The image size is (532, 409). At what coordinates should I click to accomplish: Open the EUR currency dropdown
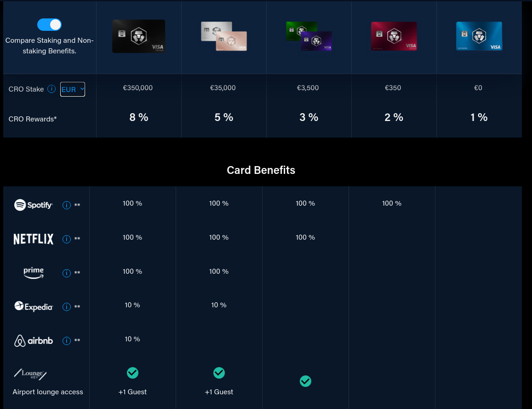[x=72, y=89]
